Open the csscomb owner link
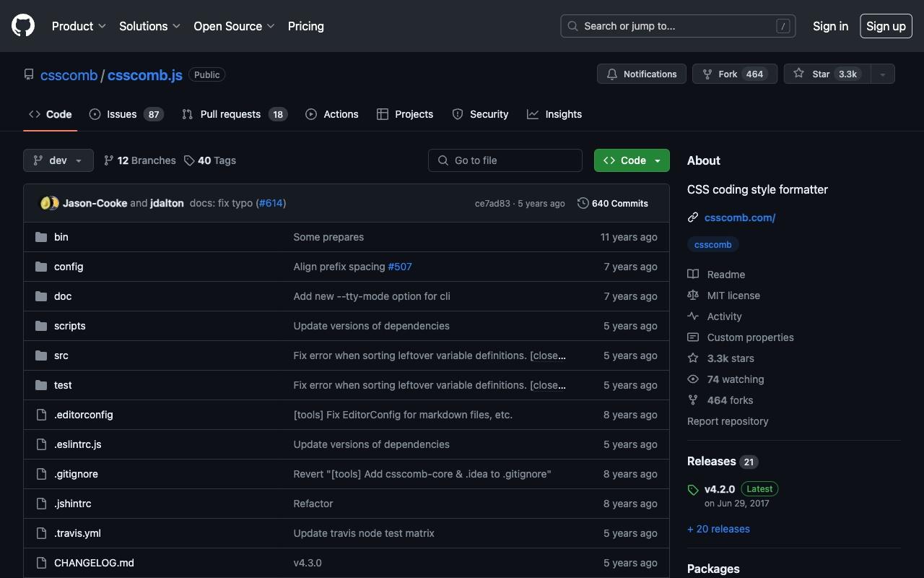 coord(69,75)
